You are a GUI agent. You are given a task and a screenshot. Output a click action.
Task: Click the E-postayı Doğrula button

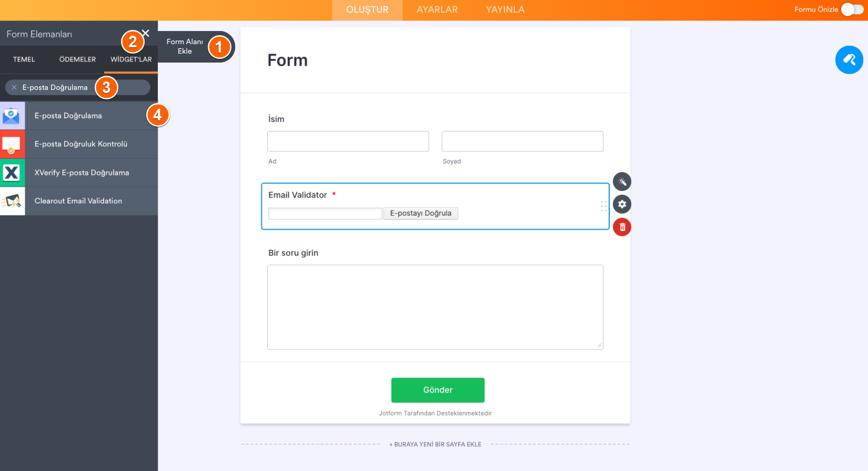[420, 213]
